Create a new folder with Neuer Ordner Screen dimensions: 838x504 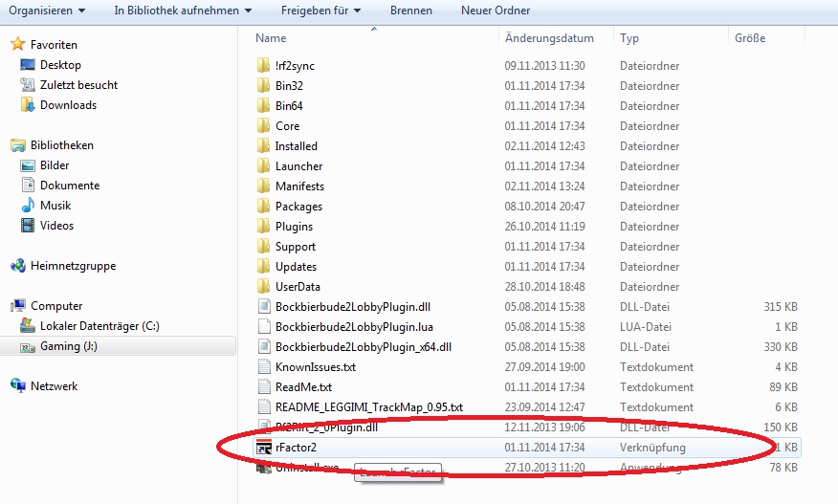(494, 11)
